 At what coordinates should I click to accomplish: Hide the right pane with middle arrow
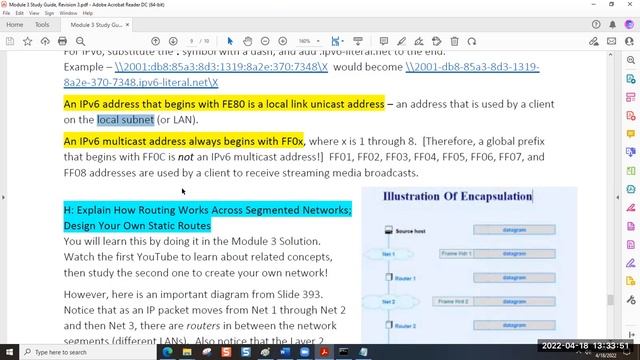[618, 197]
